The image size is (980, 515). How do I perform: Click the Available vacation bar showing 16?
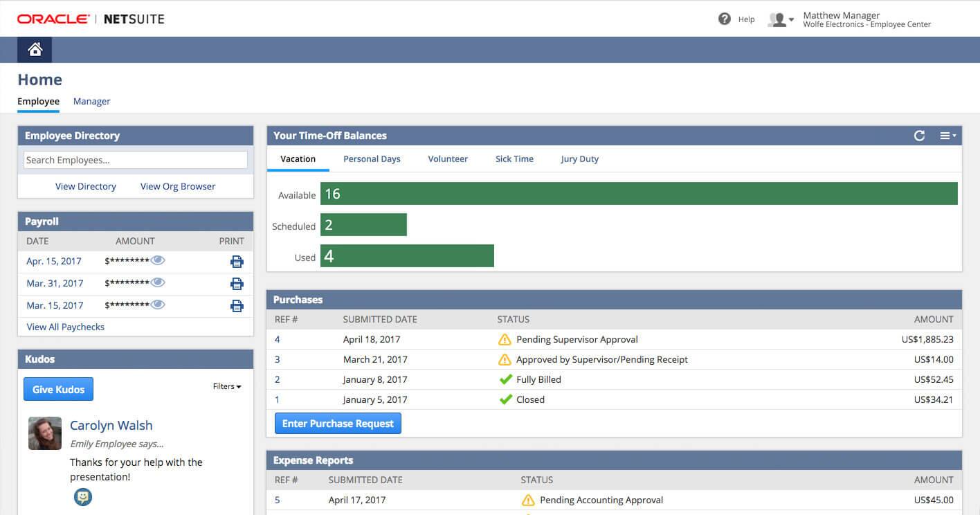click(x=639, y=194)
